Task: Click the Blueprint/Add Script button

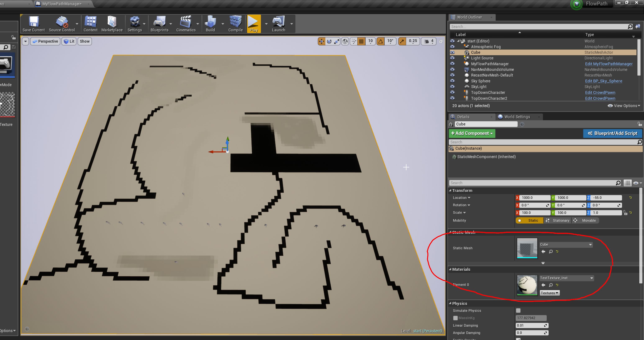Action: point(612,133)
